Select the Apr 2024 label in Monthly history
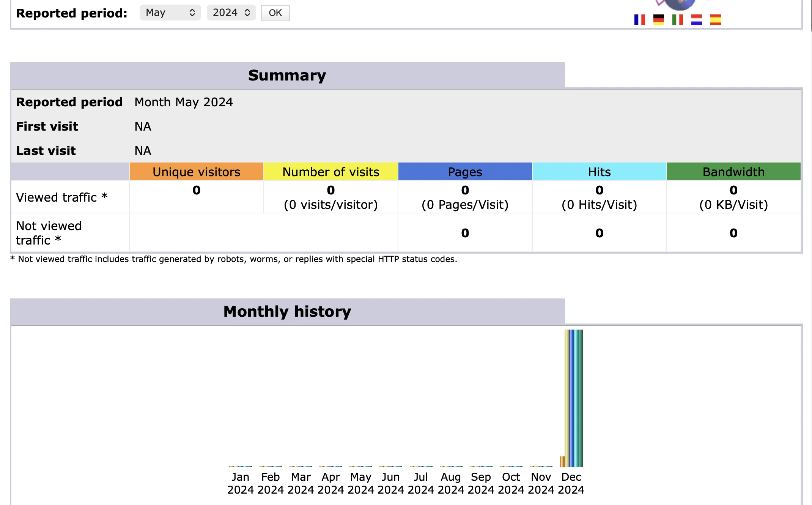This screenshot has width=812, height=505. coord(330,483)
